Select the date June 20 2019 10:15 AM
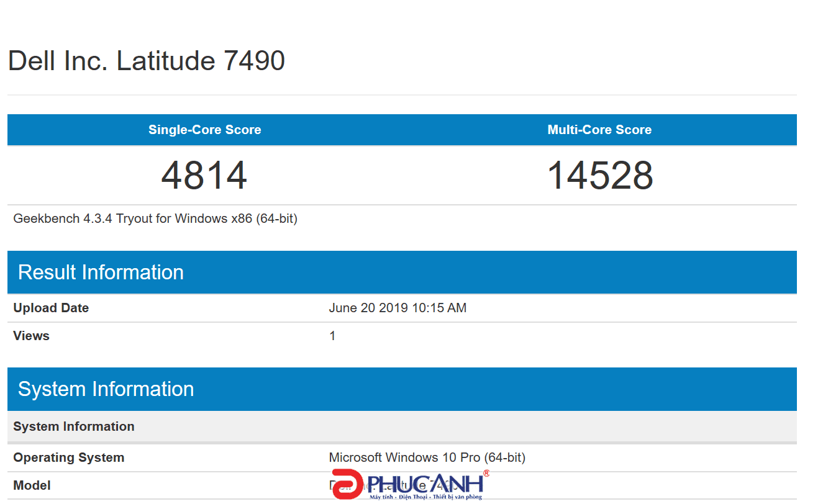Viewport: 823px width, 504px height. pyautogui.click(x=398, y=308)
